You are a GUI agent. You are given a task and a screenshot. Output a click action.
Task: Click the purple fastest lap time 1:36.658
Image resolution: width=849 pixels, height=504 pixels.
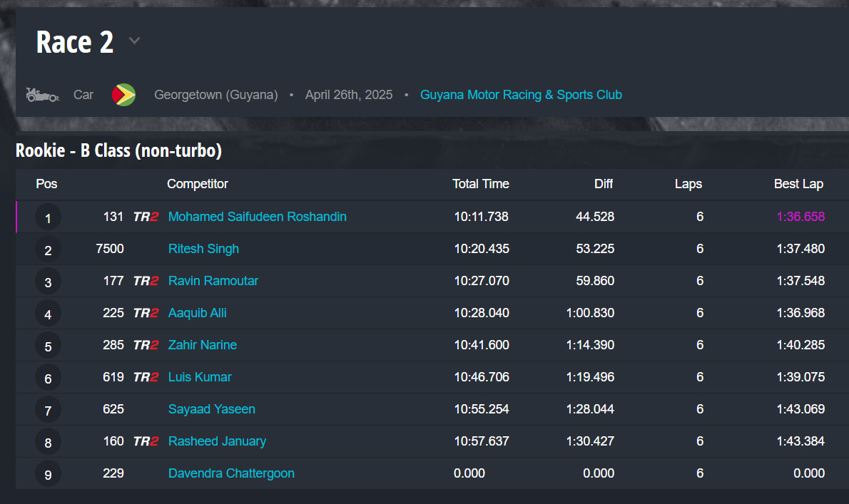800,217
